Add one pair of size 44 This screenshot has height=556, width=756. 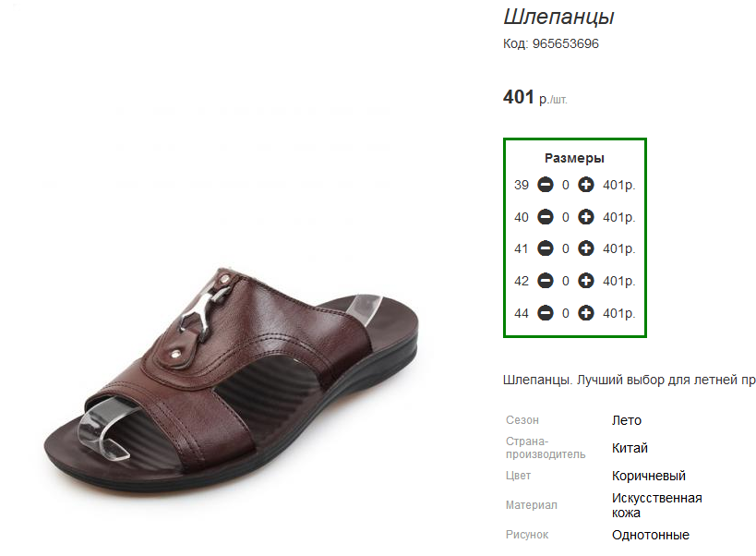click(x=586, y=313)
